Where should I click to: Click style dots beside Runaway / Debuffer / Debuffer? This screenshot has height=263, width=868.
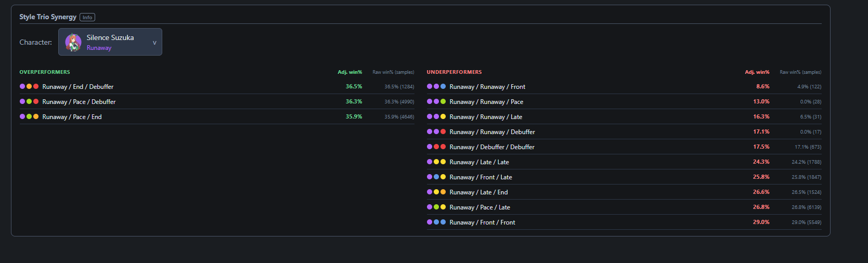tap(436, 147)
